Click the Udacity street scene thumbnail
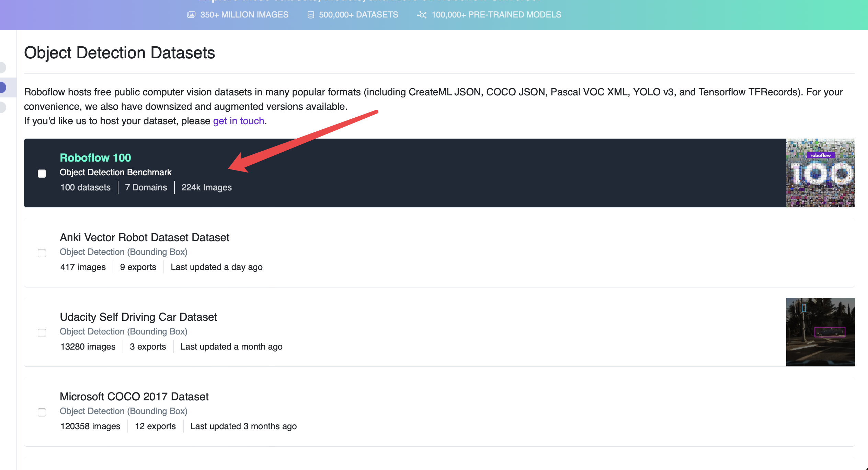The height and width of the screenshot is (470, 868). point(820,332)
